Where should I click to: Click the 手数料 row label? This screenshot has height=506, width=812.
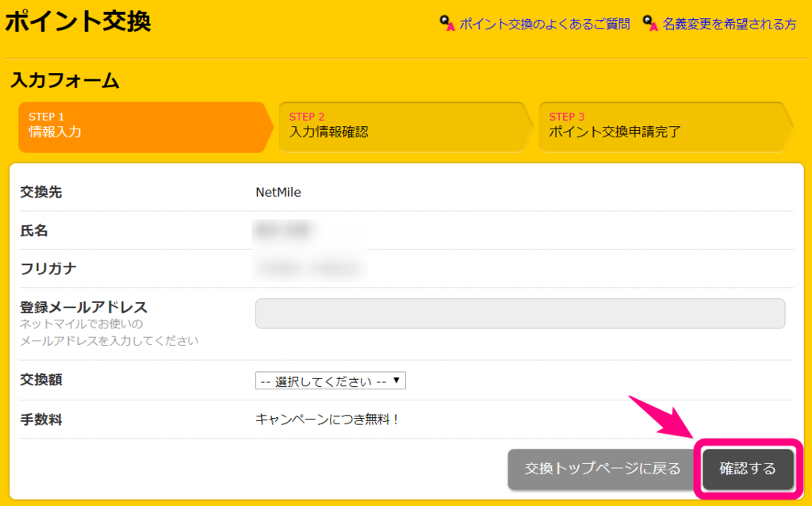click(x=41, y=419)
